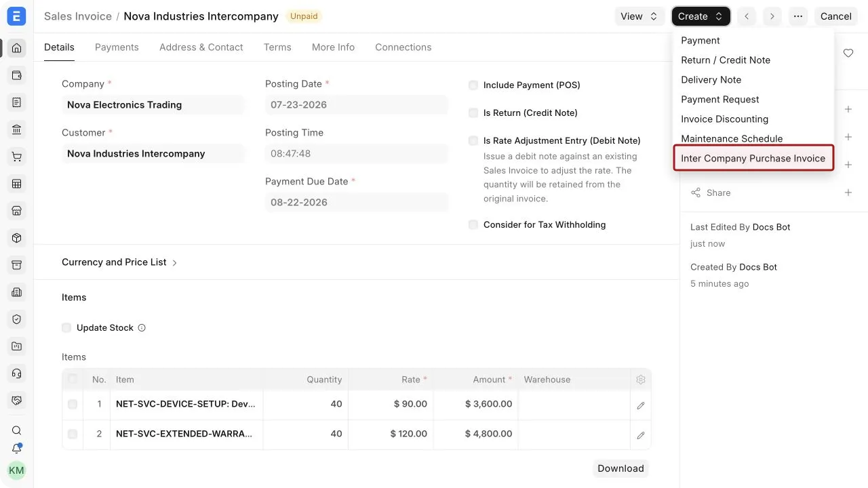The image size is (868, 488).
Task: Click the Posting Date field
Action: pyautogui.click(x=357, y=105)
